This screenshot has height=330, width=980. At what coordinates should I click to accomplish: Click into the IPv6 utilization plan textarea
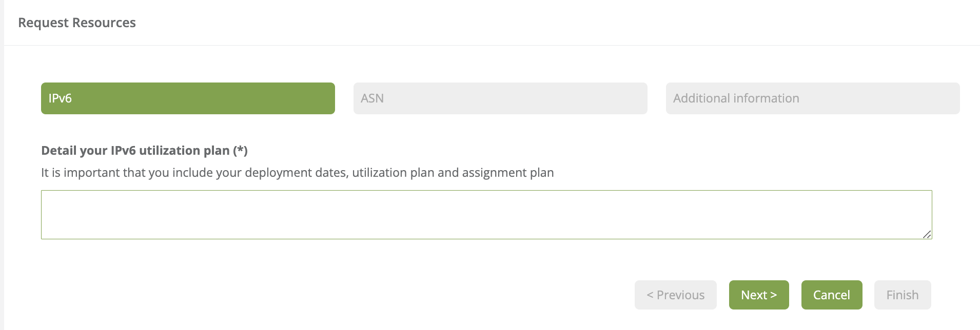486,215
